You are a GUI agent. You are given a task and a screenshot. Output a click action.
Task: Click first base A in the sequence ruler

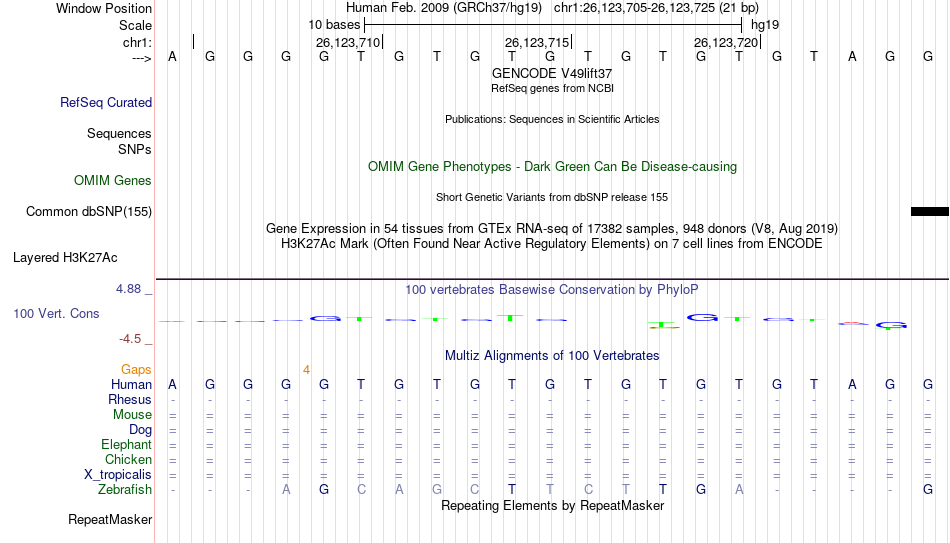pyautogui.click(x=173, y=57)
